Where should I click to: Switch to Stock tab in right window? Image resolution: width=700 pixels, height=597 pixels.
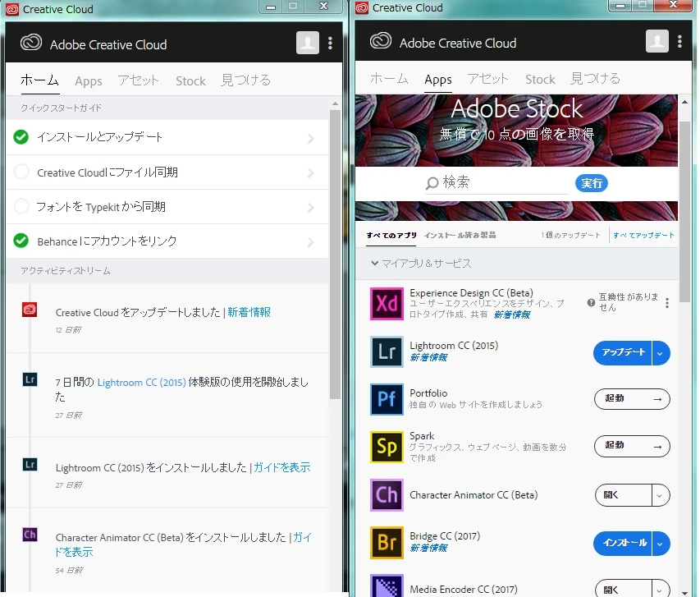coord(540,79)
